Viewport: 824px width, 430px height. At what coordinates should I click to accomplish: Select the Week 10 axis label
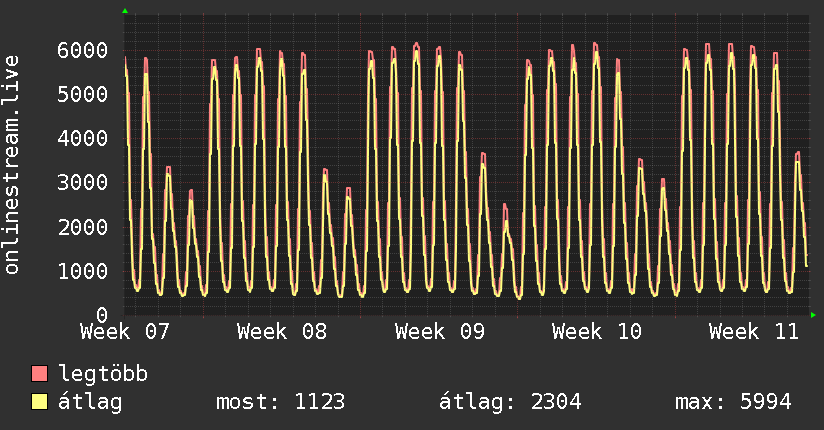(596, 332)
